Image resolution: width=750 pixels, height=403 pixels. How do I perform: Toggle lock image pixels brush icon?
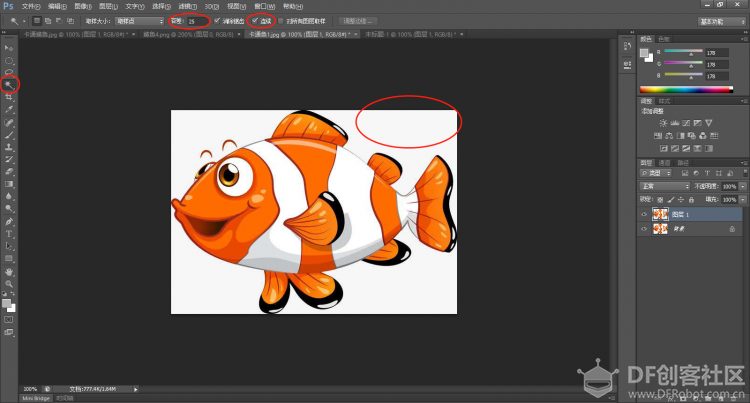[x=671, y=200]
